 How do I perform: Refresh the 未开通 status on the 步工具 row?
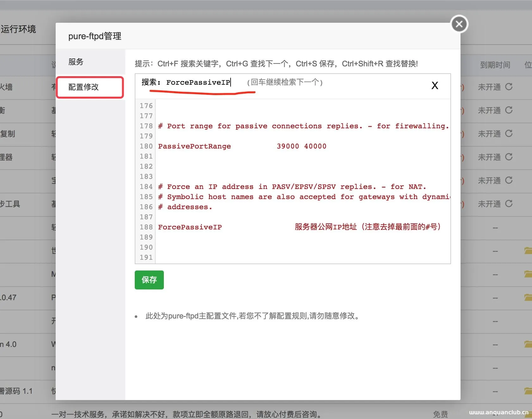[509, 204]
